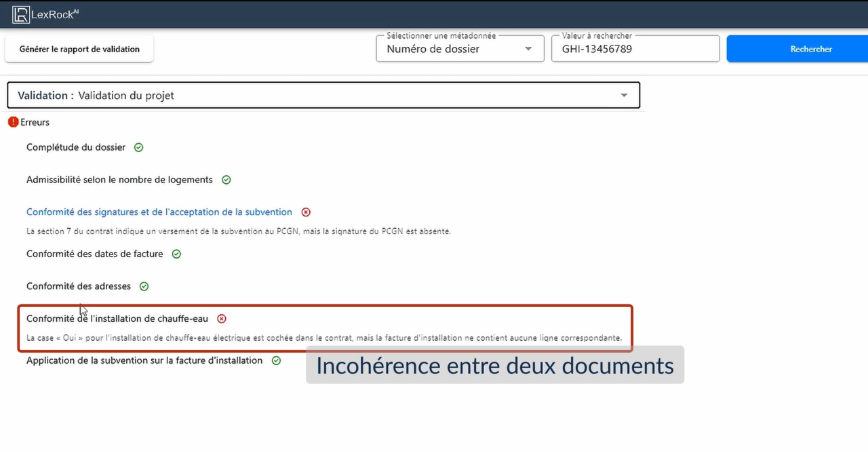Select Conformité de l'installation de chauffe-eau

click(x=117, y=319)
